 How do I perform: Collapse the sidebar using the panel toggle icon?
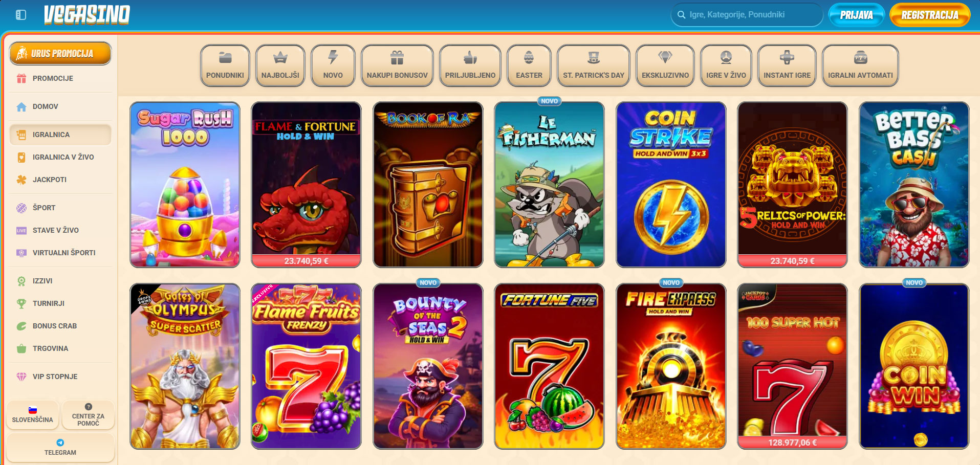(21, 15)
